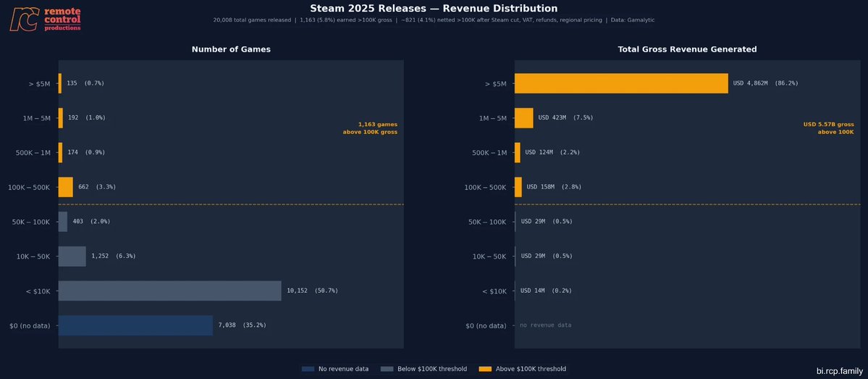Click the 1M–5M revenue bar in the revenue chart
Viewport: 868px width, 379px height.
523,118
